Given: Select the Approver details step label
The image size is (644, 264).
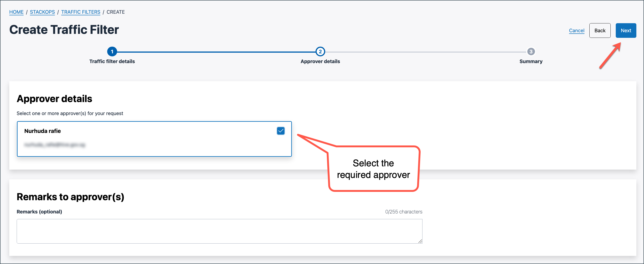Looking at the screenshot, I should click(x=320, y=61).
